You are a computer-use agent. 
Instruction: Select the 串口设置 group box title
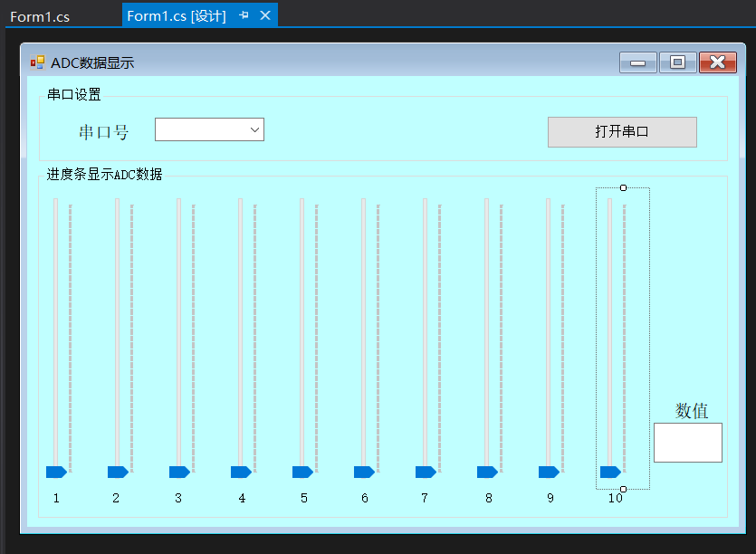(x=73, y=94)
